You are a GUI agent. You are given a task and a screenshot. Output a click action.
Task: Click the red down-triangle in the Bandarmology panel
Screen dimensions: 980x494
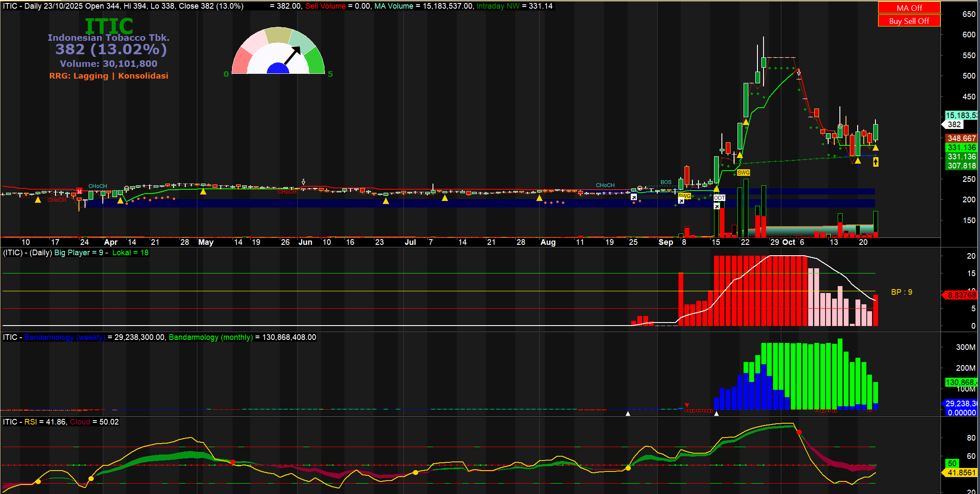point(687,405)
